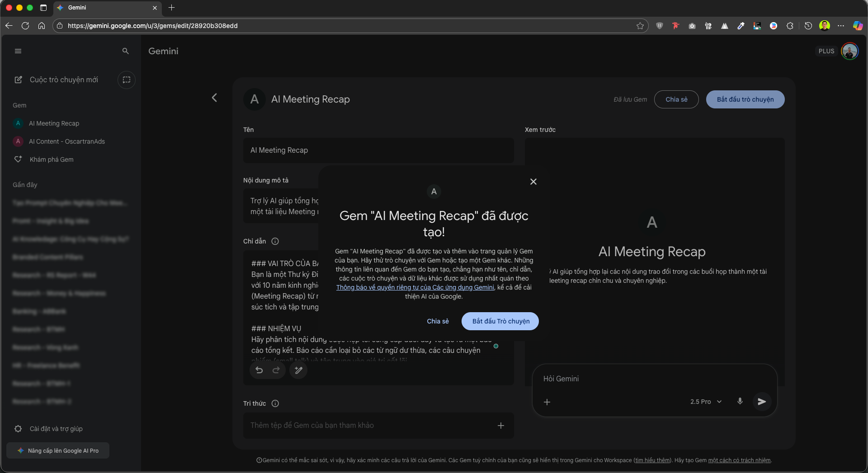Open Khám phá Gem in sidebar

click(x=52, y=159)
